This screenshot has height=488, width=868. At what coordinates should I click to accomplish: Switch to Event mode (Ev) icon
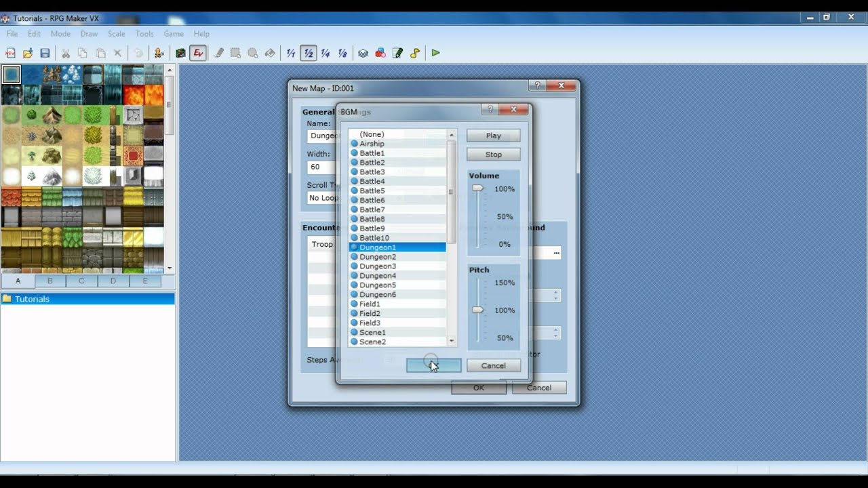pyautogui.click(x=198, y=53)
